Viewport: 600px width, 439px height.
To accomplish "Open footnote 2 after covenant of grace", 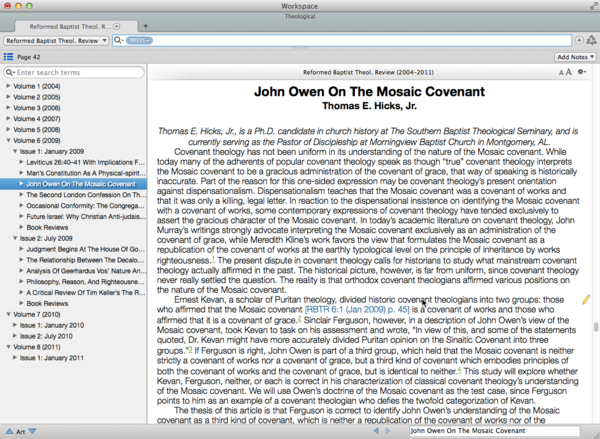I will (299, 318).
